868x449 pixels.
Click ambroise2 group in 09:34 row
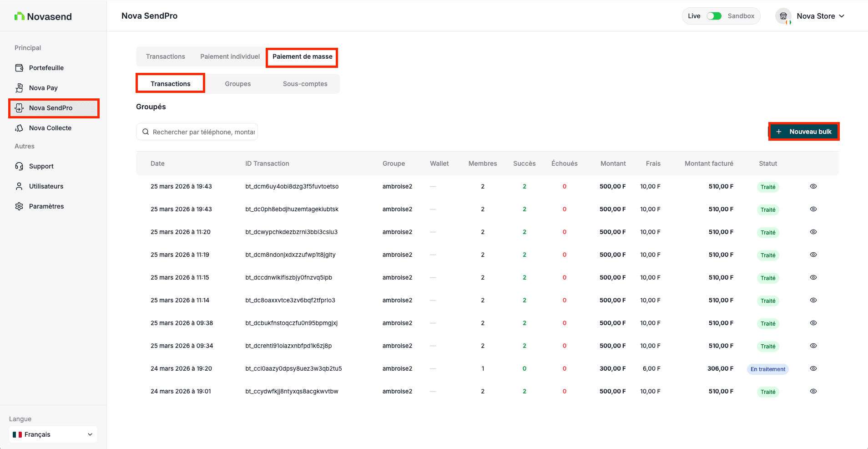(397, 346)
